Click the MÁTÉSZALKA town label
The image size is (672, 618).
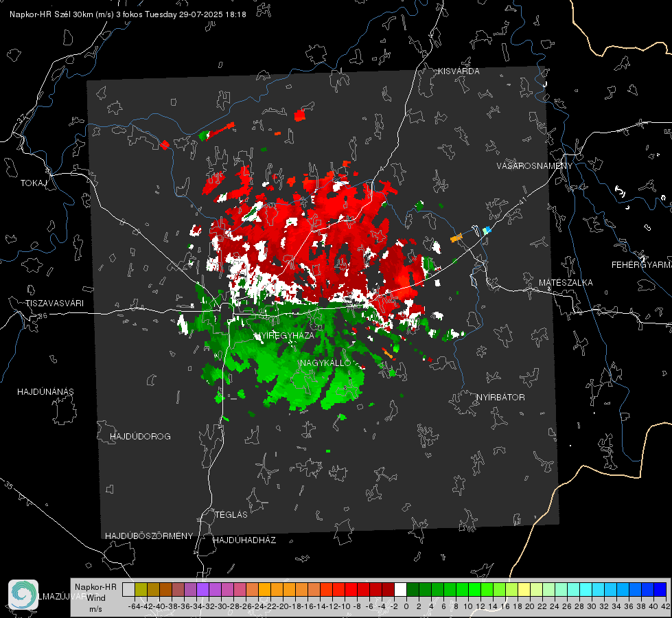(566, 282)
